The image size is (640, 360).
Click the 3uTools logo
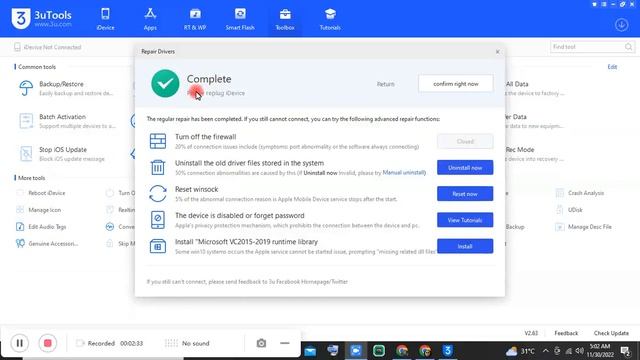[x=41, y=18]
